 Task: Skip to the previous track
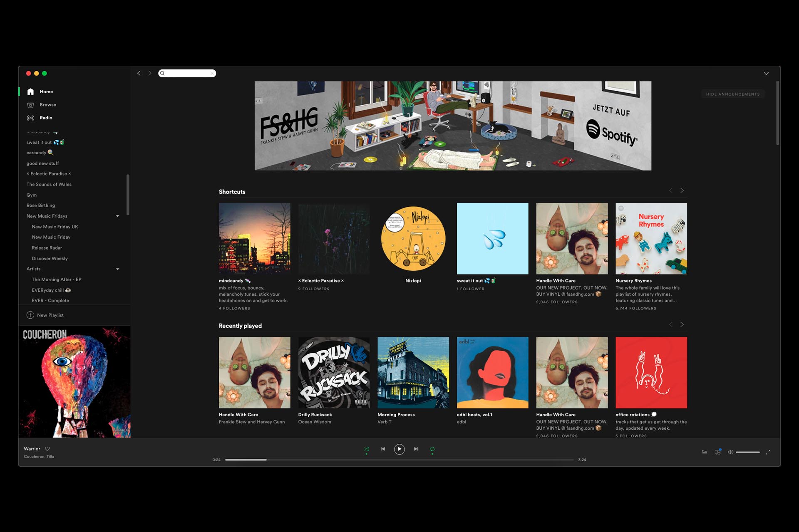tap(383, 449)
